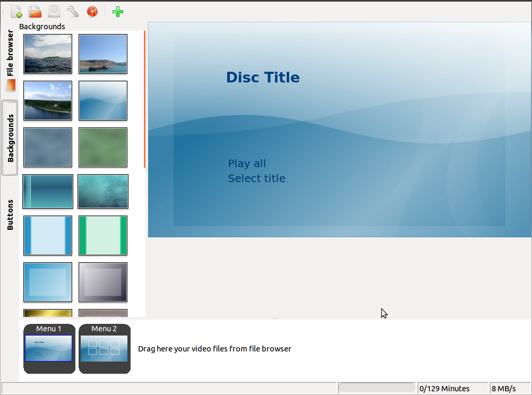Image resolution: width=532 pixels, height=395 pixels.
Task: Choose the ship at sea background thumbnail
Action: click(103, 54)
